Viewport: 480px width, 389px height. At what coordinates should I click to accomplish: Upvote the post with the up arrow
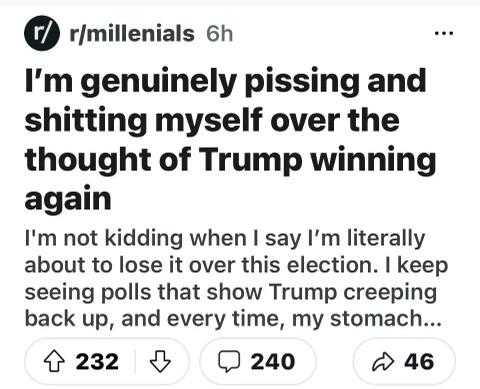tap(54, 362)
